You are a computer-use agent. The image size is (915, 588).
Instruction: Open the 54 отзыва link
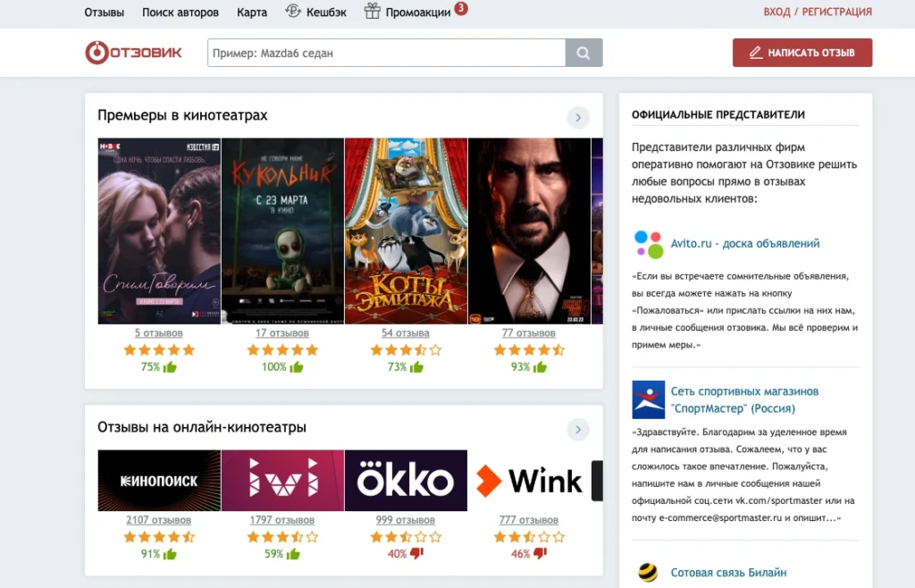click(406, 333)
